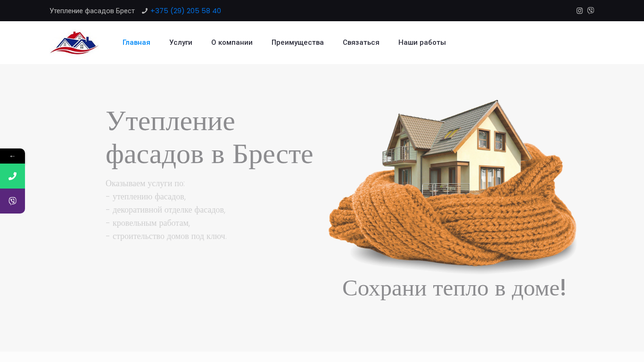Click the company house logo
Screen dimensions: 644x362
point(74,43)
